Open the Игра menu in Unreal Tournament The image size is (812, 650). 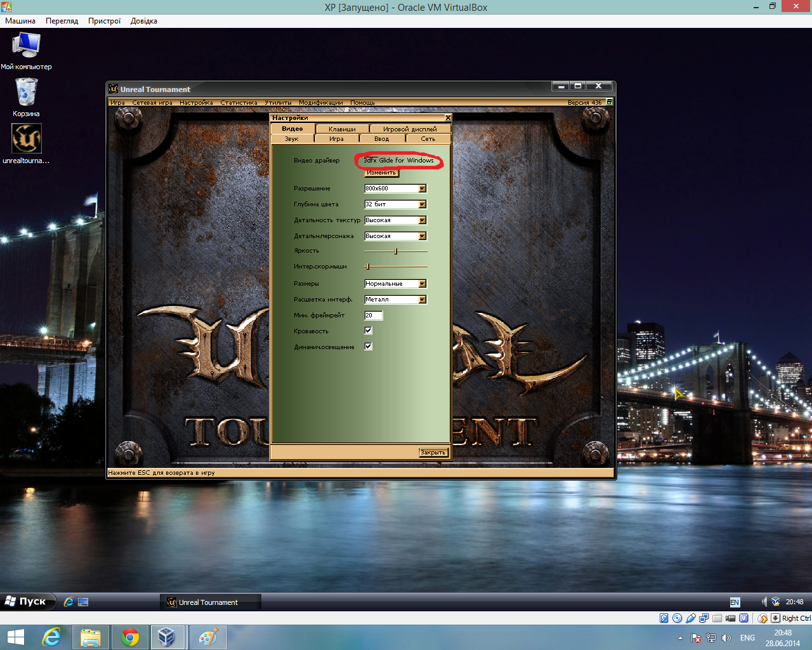coord(117,102)
